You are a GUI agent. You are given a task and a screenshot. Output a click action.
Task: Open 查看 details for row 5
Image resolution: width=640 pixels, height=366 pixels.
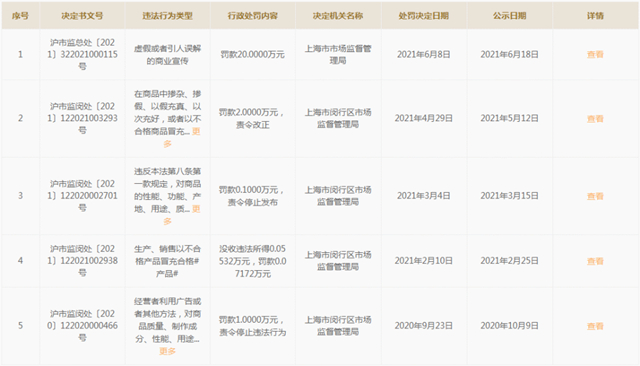coord(595,326)
